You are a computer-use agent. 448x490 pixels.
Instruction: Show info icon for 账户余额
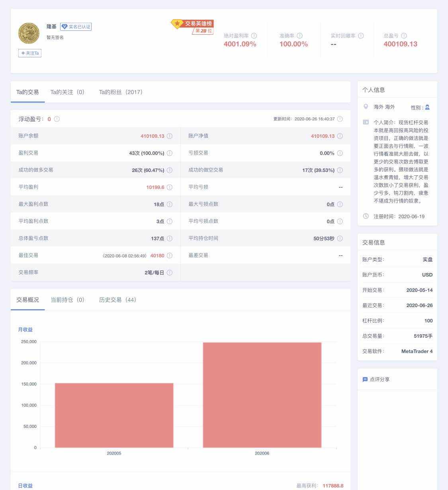click(170, 136)
